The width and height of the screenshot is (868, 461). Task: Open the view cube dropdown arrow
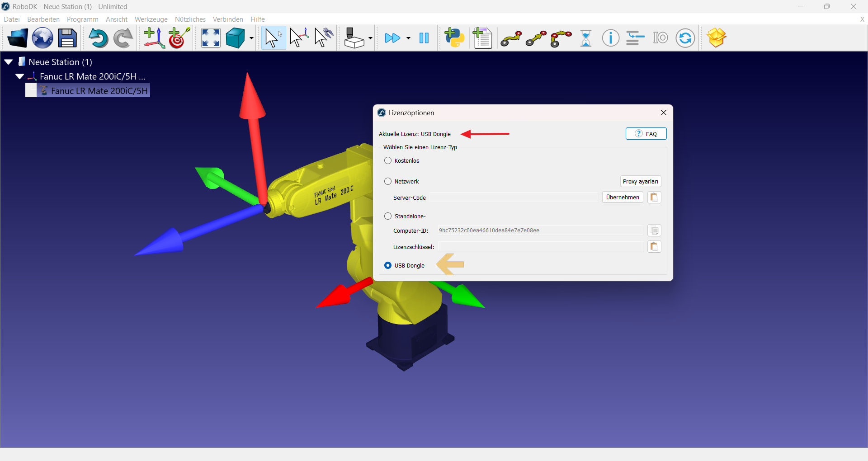(251, 38)
